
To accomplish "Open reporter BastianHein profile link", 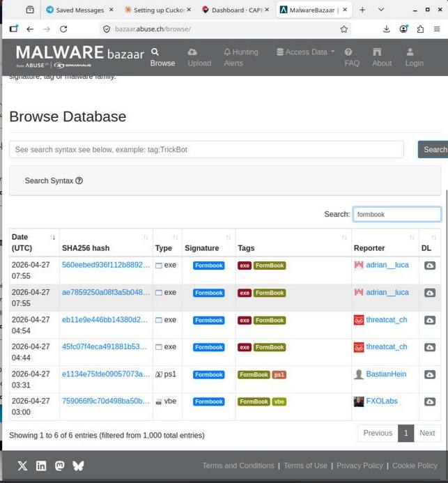I will pyautogui.click(x=386, y=374).
